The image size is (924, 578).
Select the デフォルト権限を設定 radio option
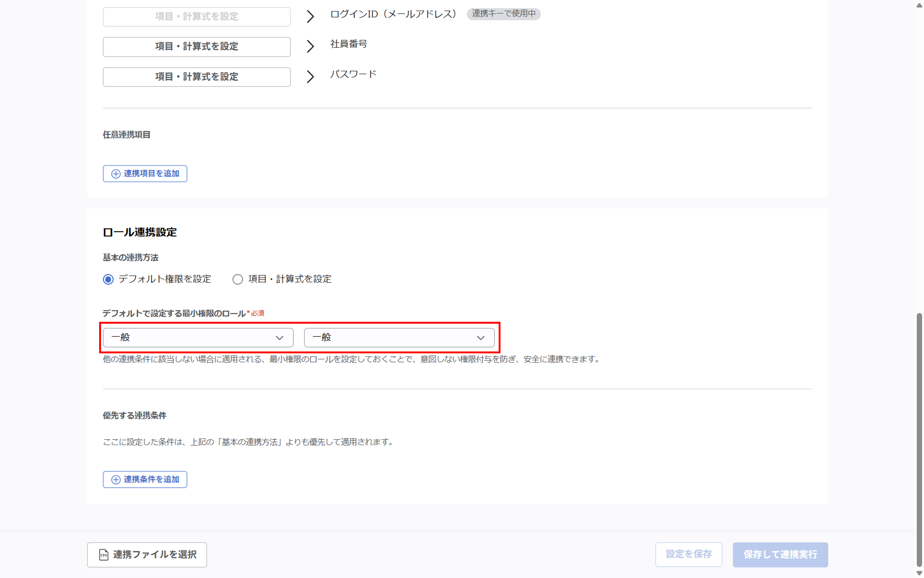tap(108, 280)
